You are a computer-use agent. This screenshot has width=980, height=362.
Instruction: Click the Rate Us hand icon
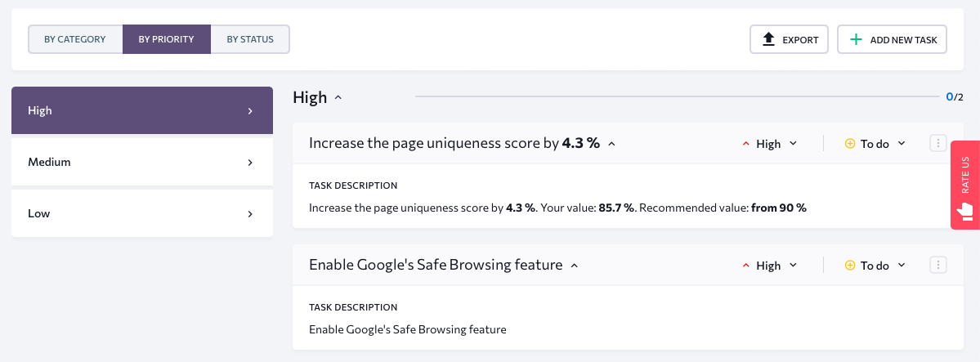[965, 210]
